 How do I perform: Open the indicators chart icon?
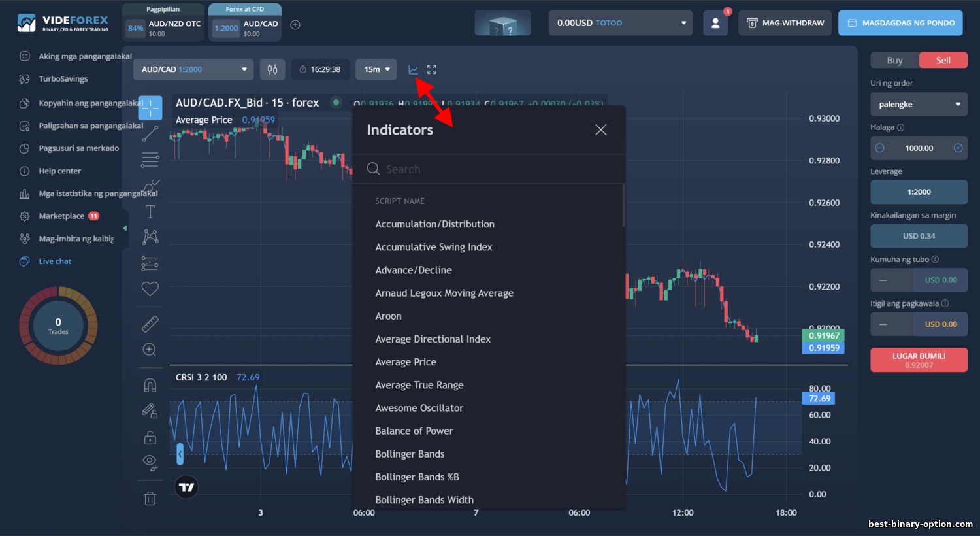413,69
